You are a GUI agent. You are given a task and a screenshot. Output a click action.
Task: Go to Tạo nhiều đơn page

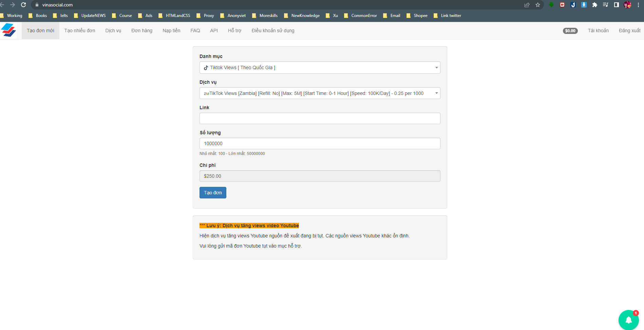[x=80, y=31]
